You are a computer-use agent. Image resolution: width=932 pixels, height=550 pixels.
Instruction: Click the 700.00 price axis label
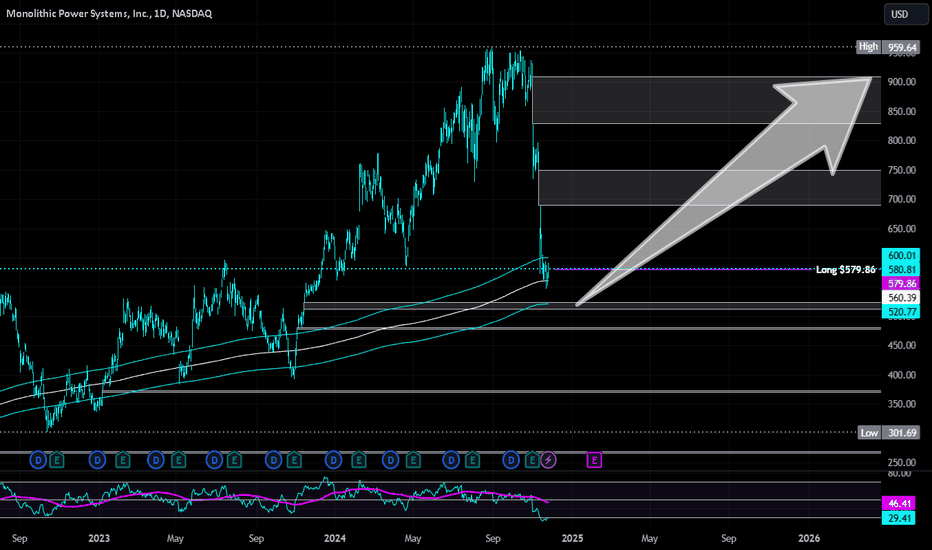coord(902,199)
